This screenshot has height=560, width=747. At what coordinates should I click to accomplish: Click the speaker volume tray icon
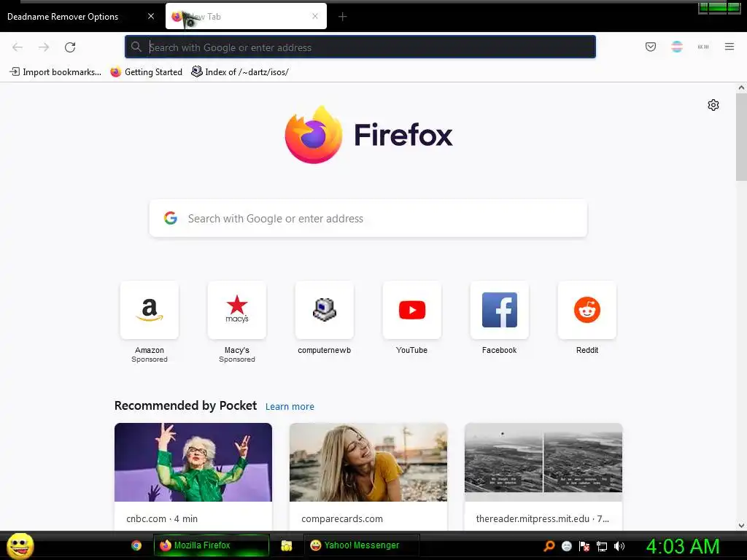tap(619, 546)
